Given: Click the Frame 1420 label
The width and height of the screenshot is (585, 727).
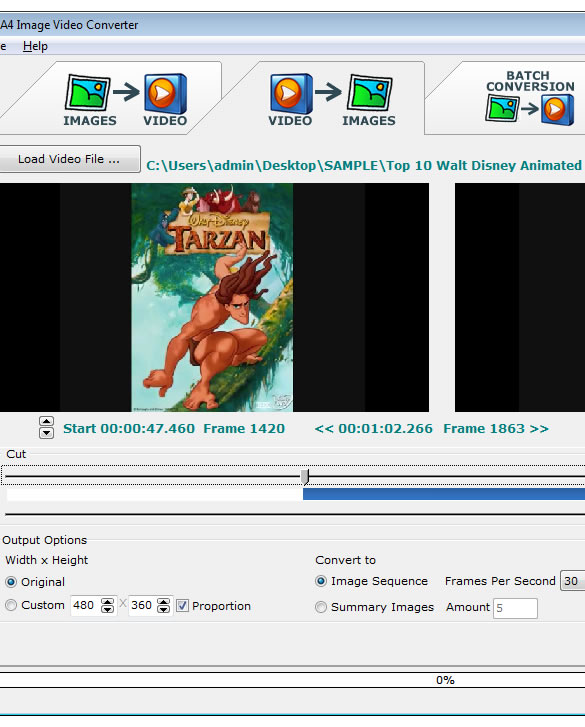Looking at the screenshot, I should 244,428.
